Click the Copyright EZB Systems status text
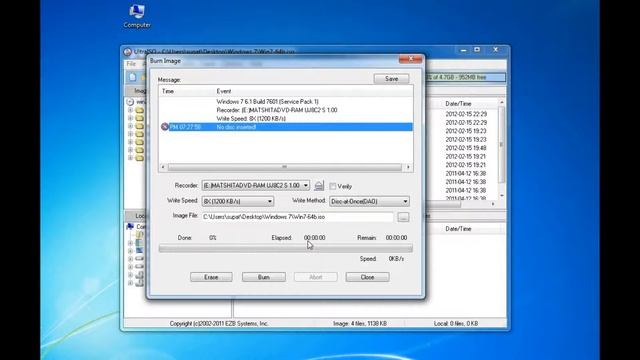 tap(219, 324)
